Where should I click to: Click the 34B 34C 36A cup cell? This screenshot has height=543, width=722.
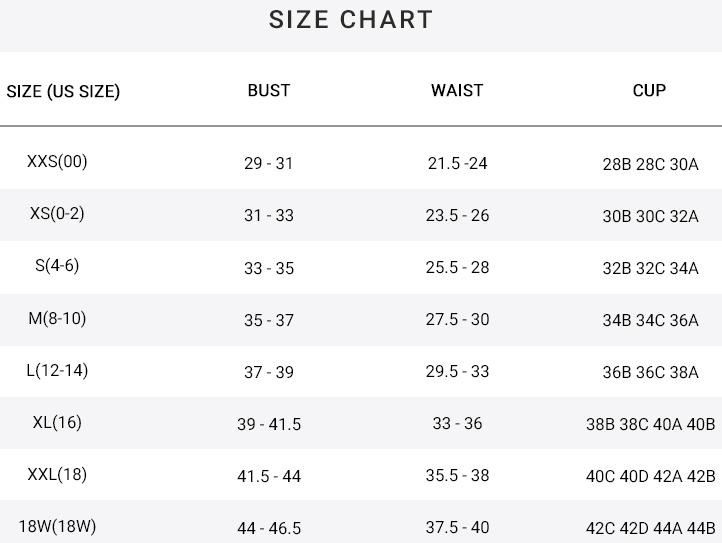coord(650,320)
